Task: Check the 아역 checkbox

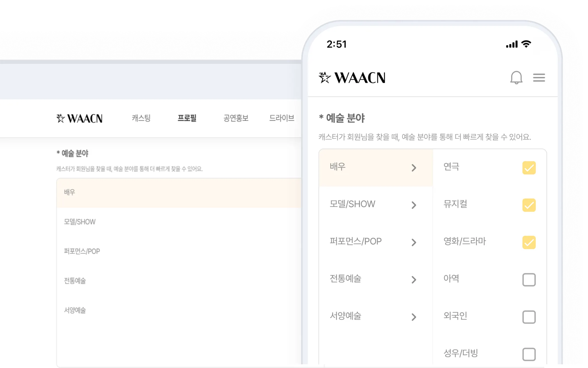Action: pyautogui.click(x=529, y=280)
